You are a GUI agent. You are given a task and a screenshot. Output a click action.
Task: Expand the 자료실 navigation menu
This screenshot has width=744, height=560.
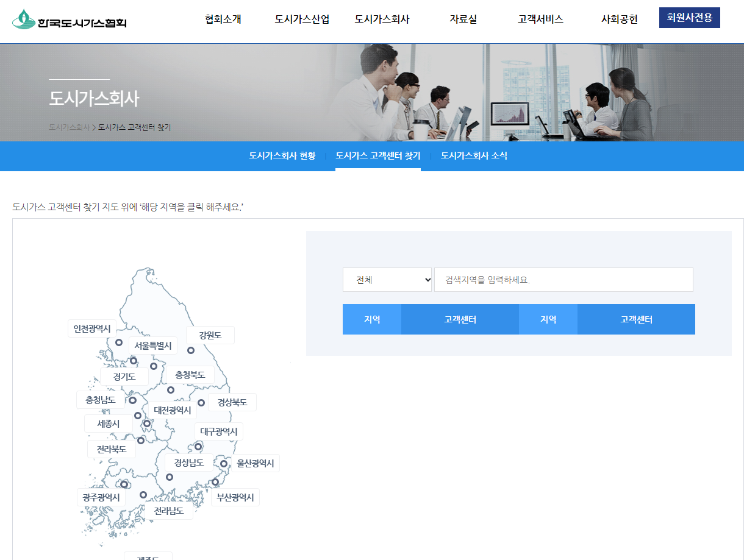462,19
